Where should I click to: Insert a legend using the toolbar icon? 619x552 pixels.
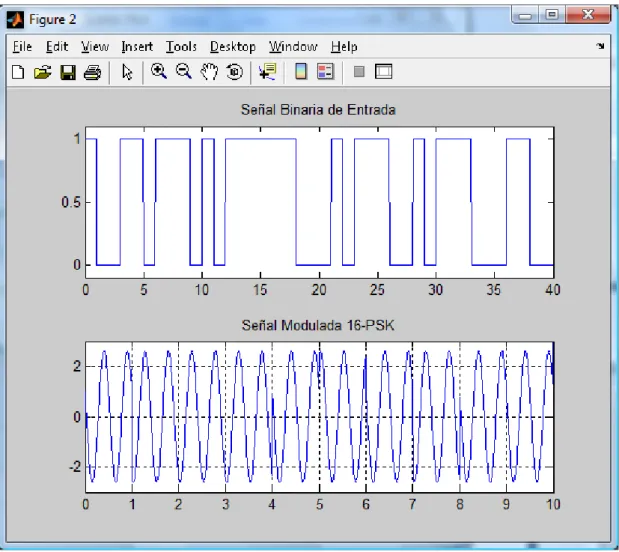point(326,72)
